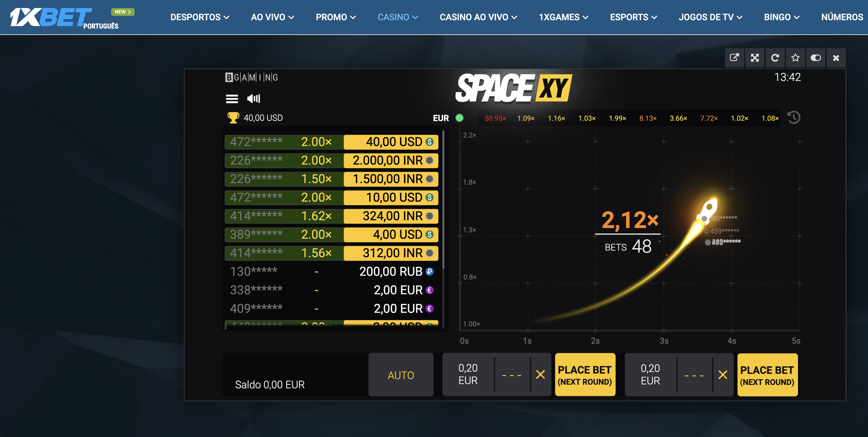Viewport: 868px width, 437px height.
Task: Clear the first bet auto-cashout X
Action: [540, 375]
